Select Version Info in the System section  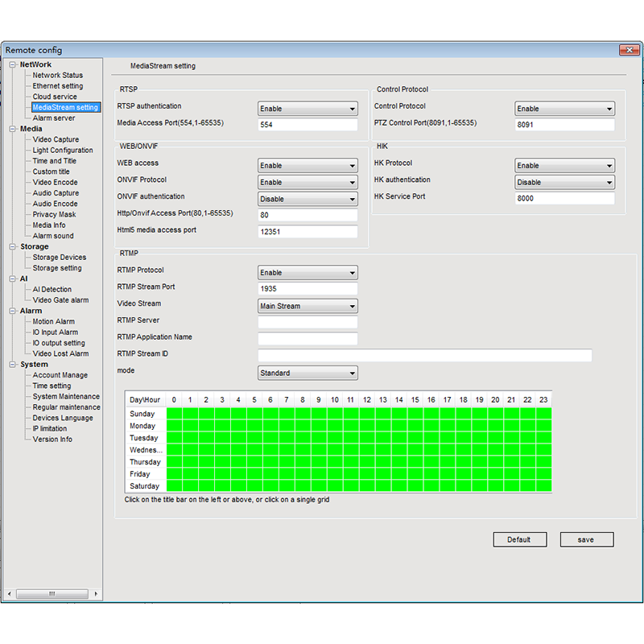(x=52, y=440)
